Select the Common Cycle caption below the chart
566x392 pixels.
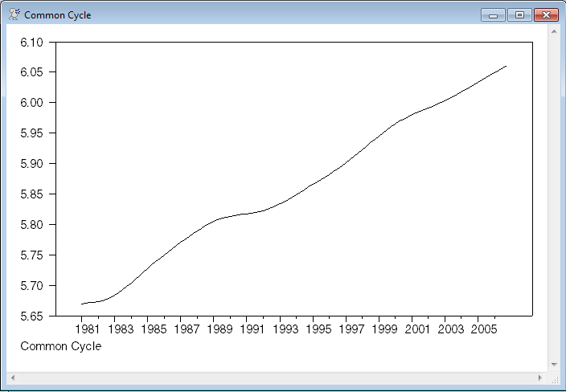[x=61, y=346]
